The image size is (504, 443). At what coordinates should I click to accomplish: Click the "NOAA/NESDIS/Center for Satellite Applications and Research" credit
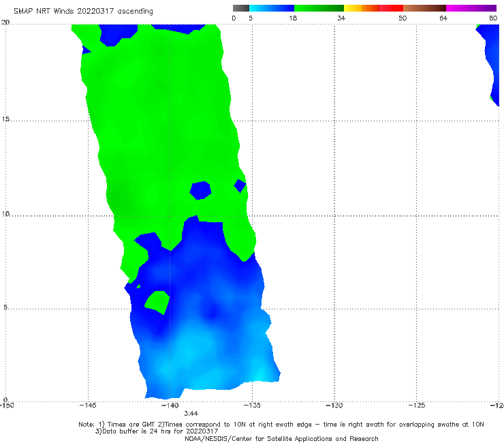point(281,438)
